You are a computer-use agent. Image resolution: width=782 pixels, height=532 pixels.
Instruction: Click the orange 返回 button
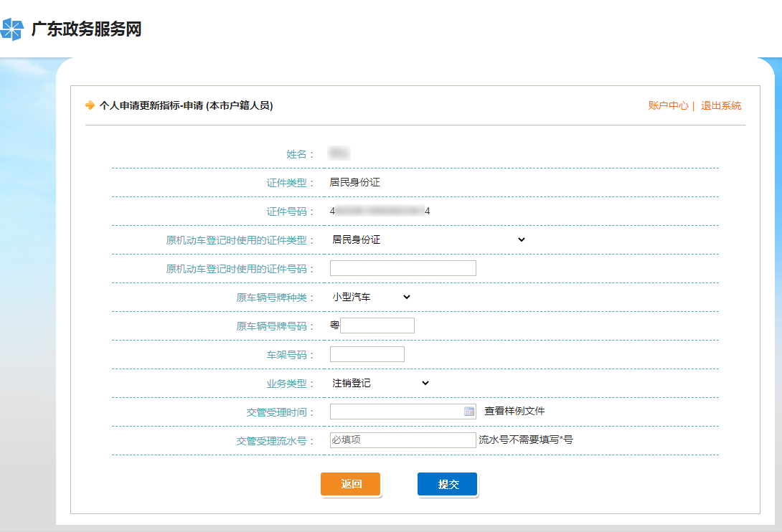tap(351, 484)
